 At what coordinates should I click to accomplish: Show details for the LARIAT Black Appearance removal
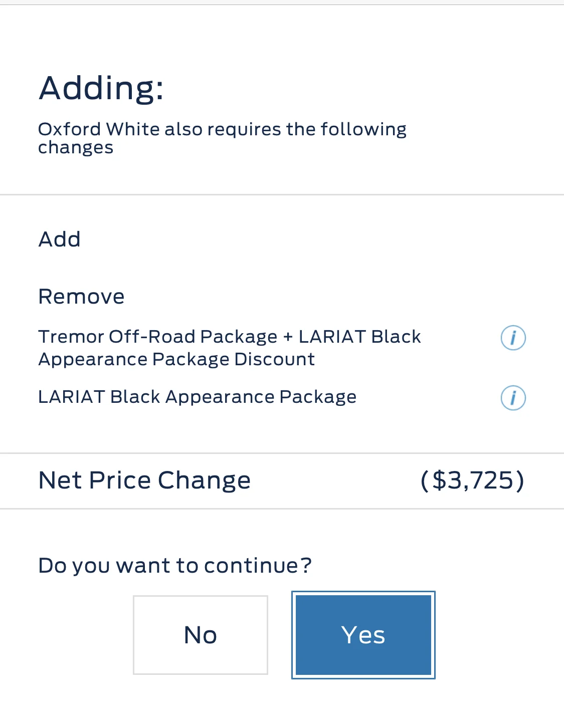513,398
